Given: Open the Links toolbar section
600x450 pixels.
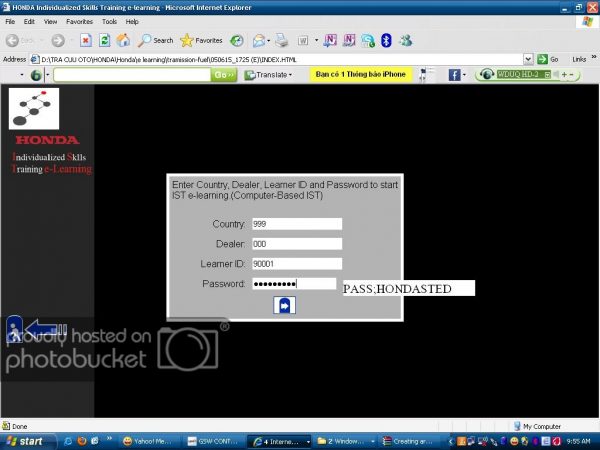Looking at the screenshot, I should (579, 59).
